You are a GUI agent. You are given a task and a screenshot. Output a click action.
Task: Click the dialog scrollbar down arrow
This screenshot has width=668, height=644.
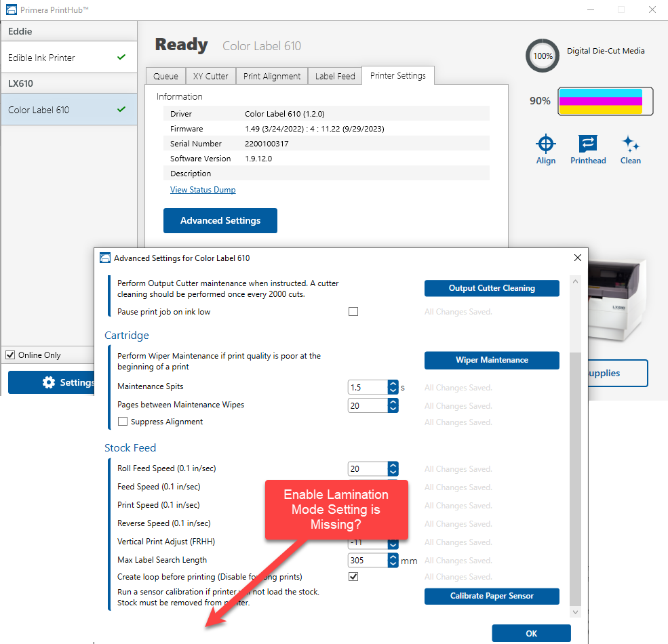tap(575, 612)
